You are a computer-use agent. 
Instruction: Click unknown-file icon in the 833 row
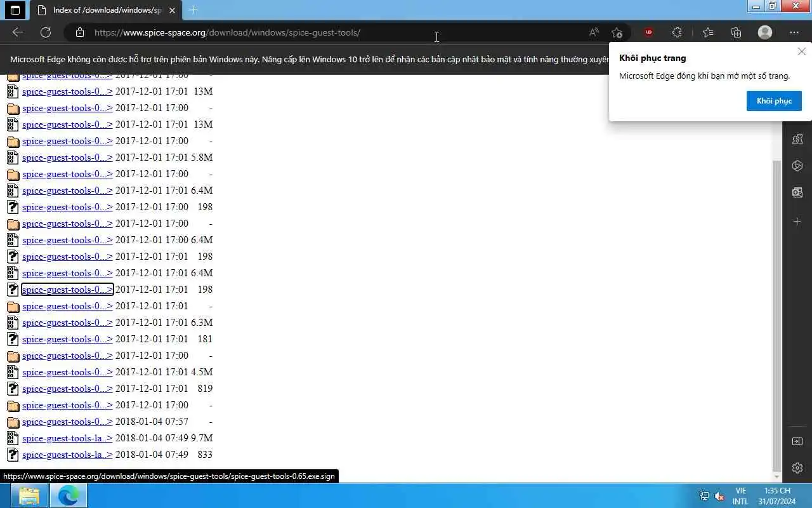pyautogui.click(x=13, y=455)
